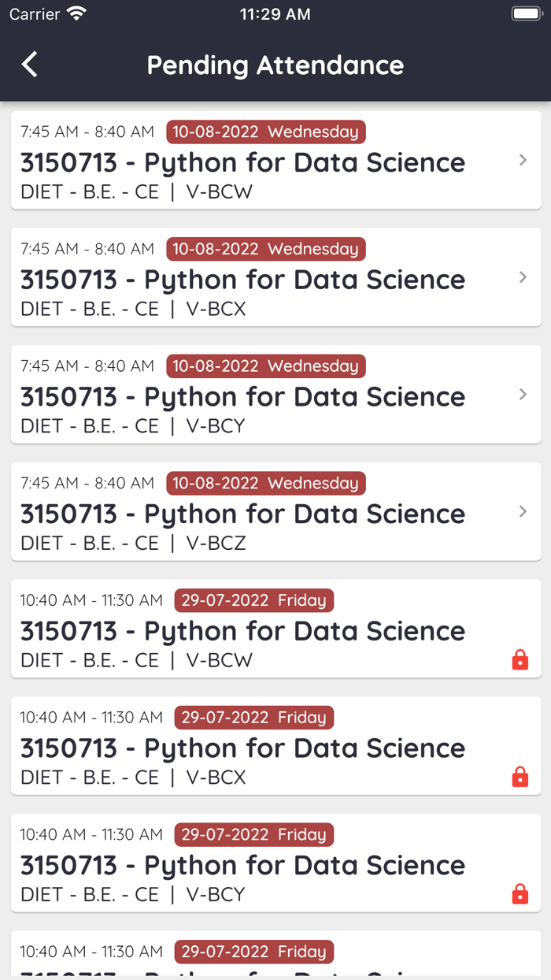
Task: Open the Pending Attendance title area
Action: pos(275,65)
